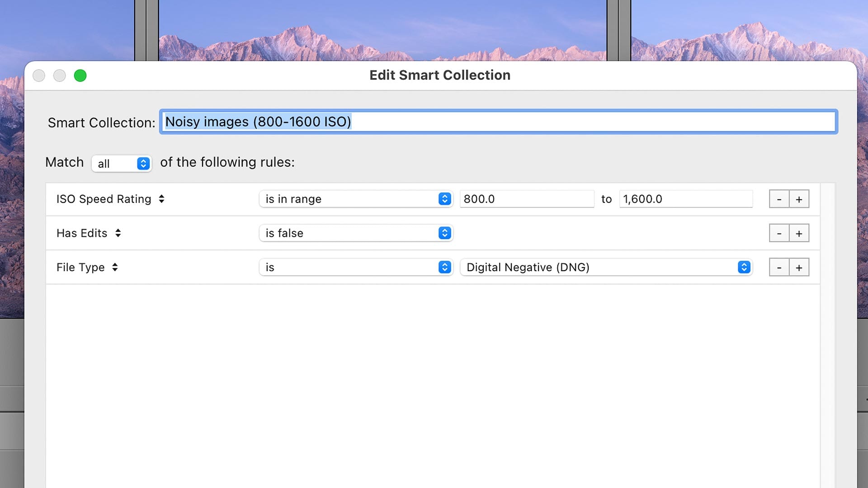Viewport: 868px width, 488px height.
Task: Add a rule after the File Type row
Action: coord(799,267)
